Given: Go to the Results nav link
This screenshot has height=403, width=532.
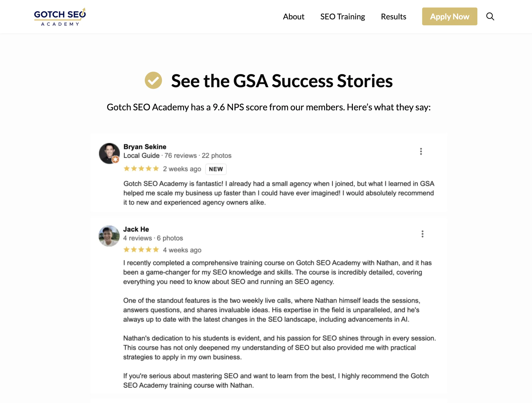Looking at the screenshot, I should coord(393,17).
